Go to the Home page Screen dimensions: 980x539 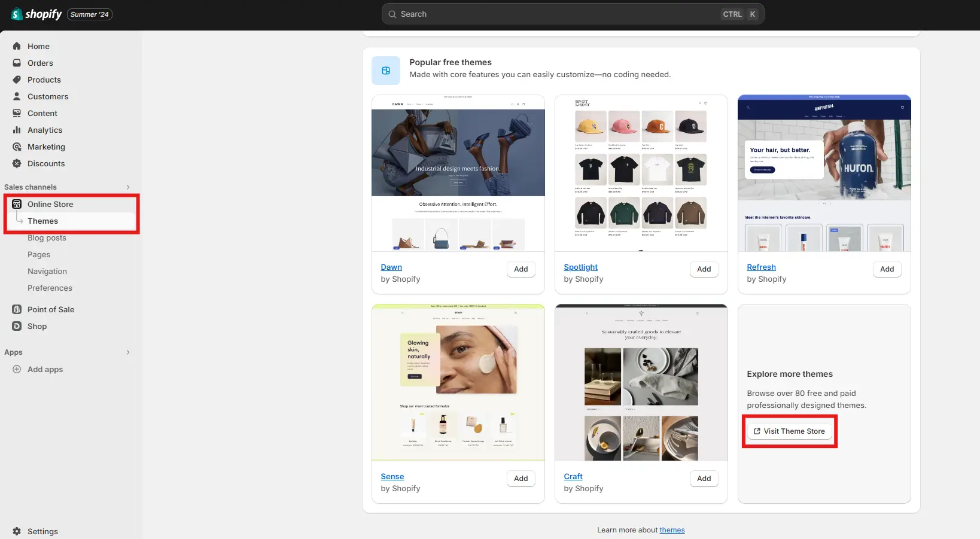[x=38, y=46]
